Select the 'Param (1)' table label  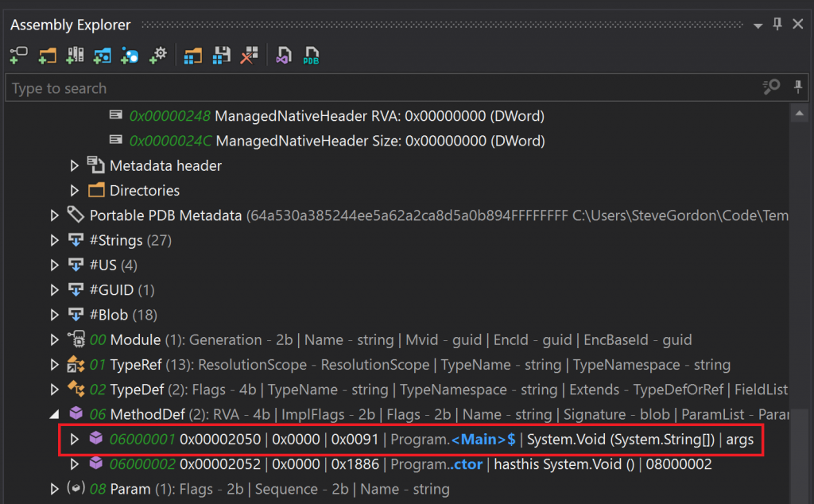point(139,490)
